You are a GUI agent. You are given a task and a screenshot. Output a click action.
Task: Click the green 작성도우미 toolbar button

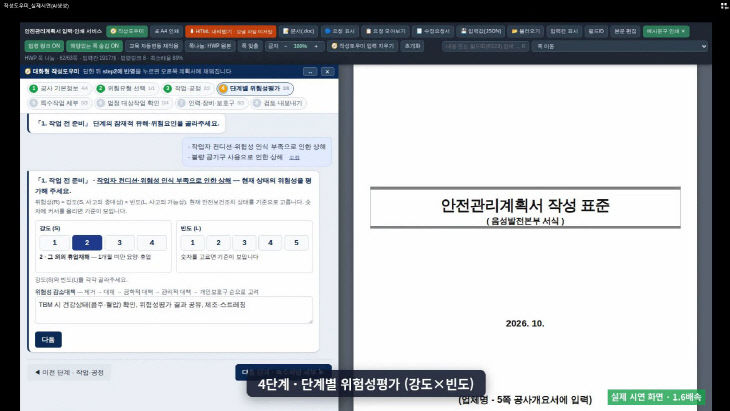[127, 31]
